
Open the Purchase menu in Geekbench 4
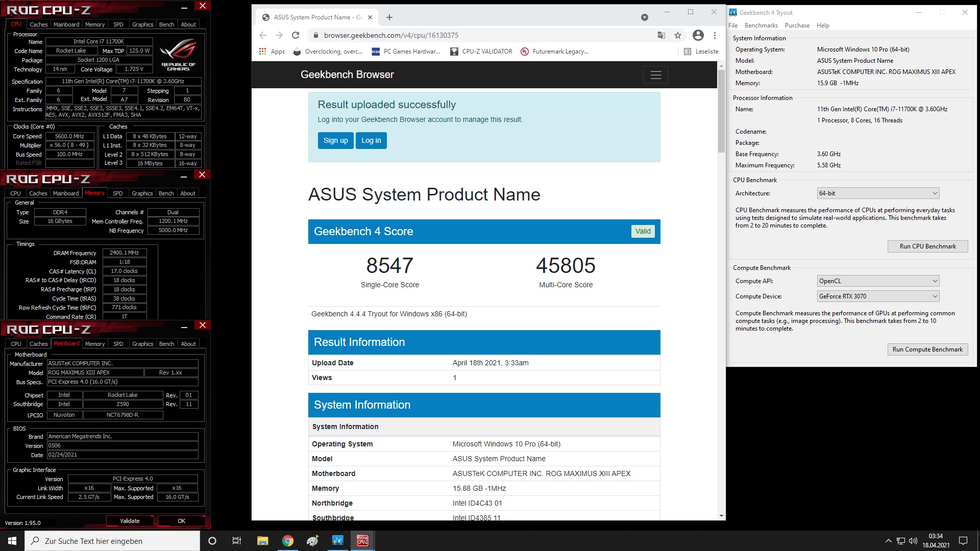[797, 26]
